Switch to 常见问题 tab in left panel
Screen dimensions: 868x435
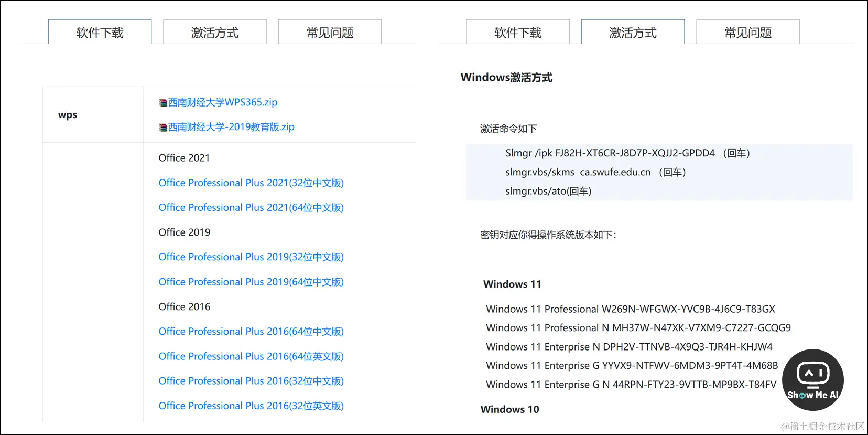pyautogui.click(x=330, y=32)
